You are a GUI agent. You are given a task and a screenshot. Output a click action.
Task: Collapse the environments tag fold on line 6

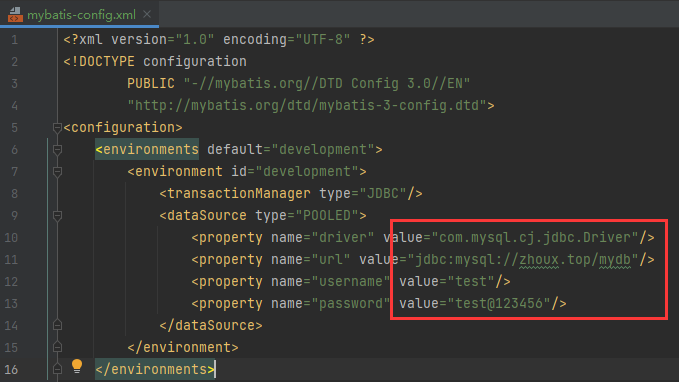[x=57, y=150]
